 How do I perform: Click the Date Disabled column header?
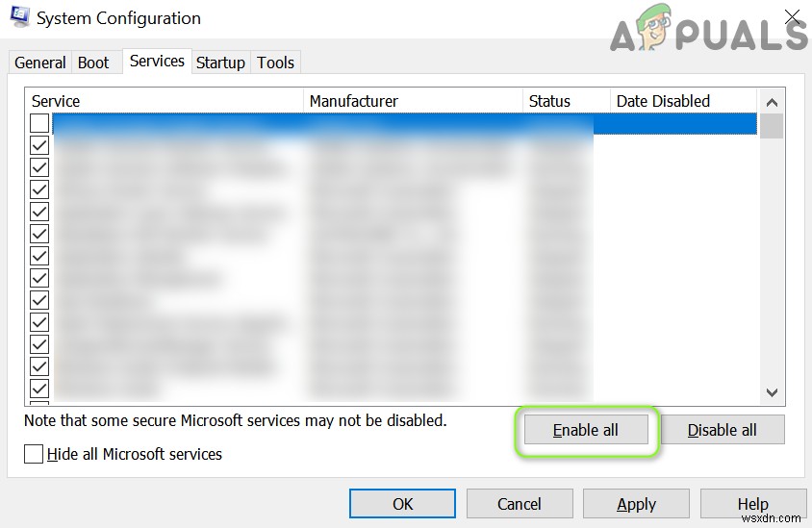(x=684, y=101)
